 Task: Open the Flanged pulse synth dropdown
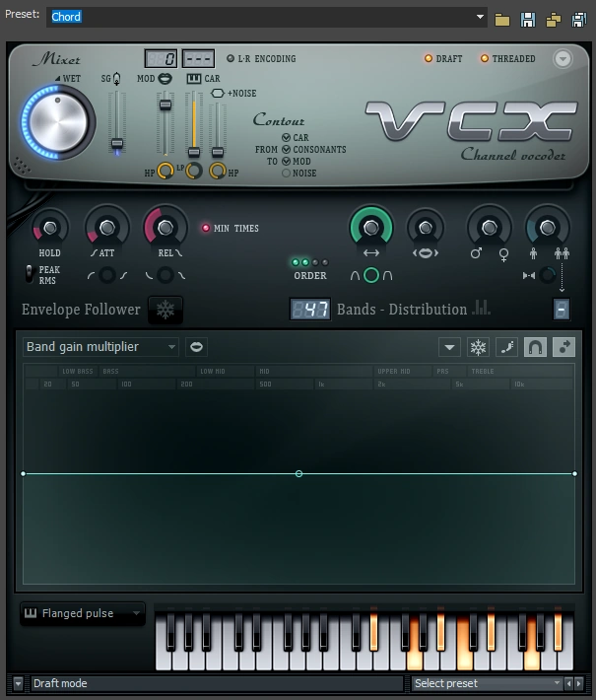click(x=83, y=613)
